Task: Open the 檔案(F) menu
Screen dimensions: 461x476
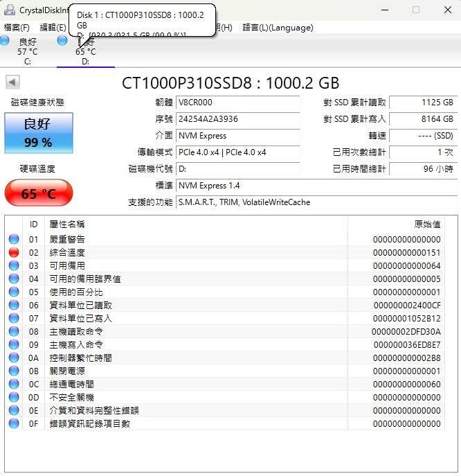Action: [17, 28]
